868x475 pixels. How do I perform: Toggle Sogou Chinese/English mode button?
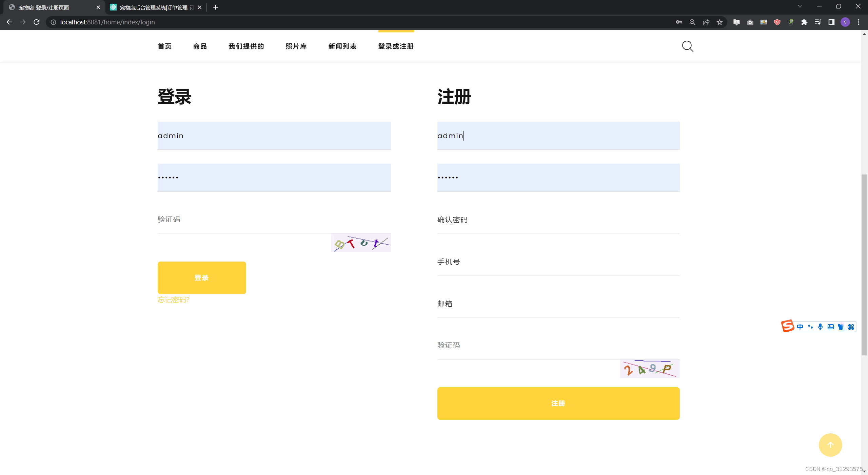tap(800, 327)
